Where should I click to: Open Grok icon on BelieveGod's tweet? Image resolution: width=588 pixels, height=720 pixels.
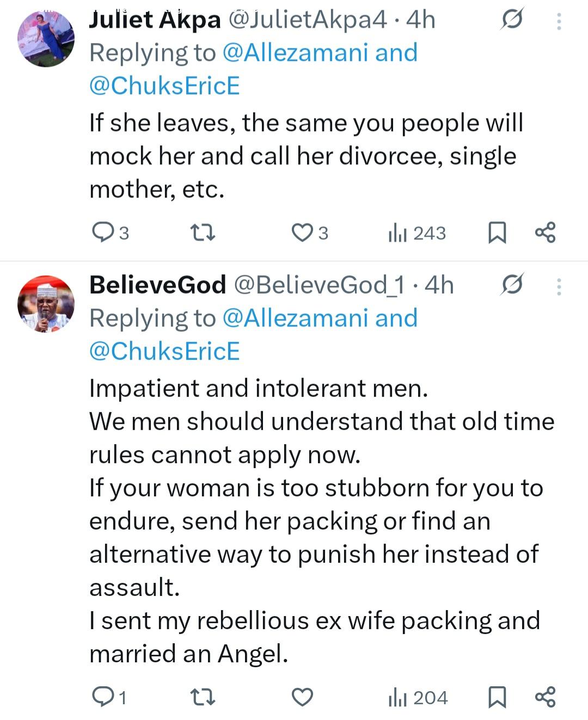(x=512, y=285)
